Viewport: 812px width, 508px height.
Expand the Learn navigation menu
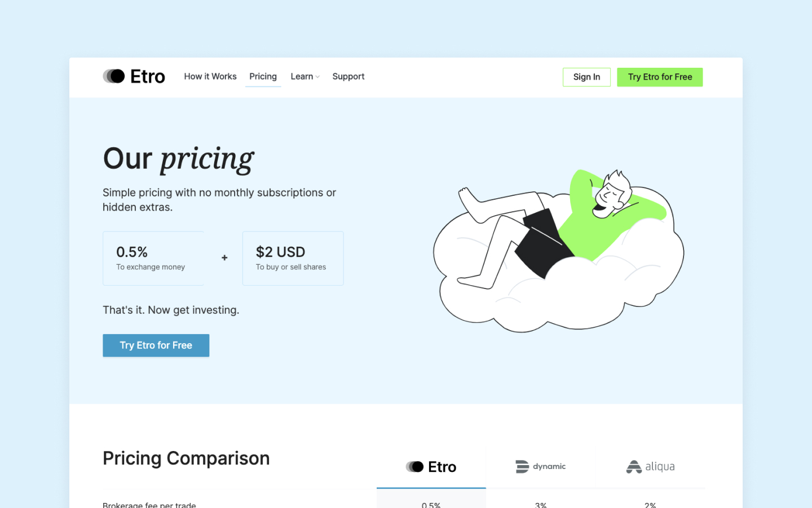(302, 77)
